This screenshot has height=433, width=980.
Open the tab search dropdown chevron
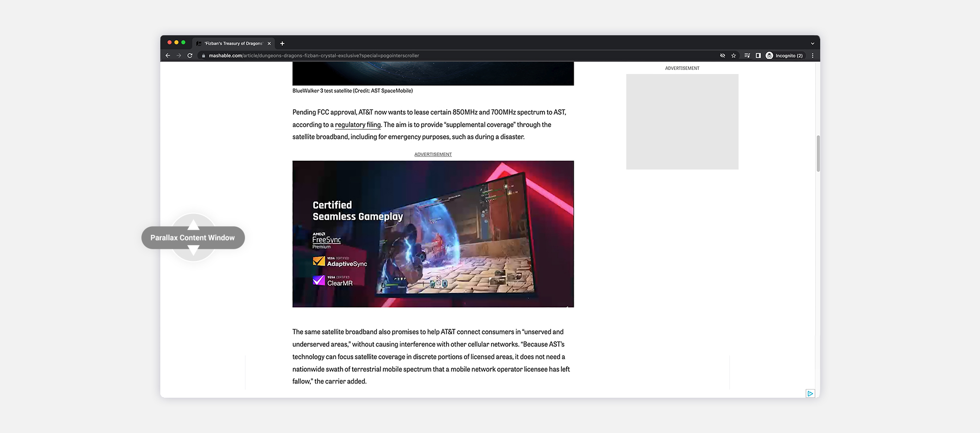[813, 43]
